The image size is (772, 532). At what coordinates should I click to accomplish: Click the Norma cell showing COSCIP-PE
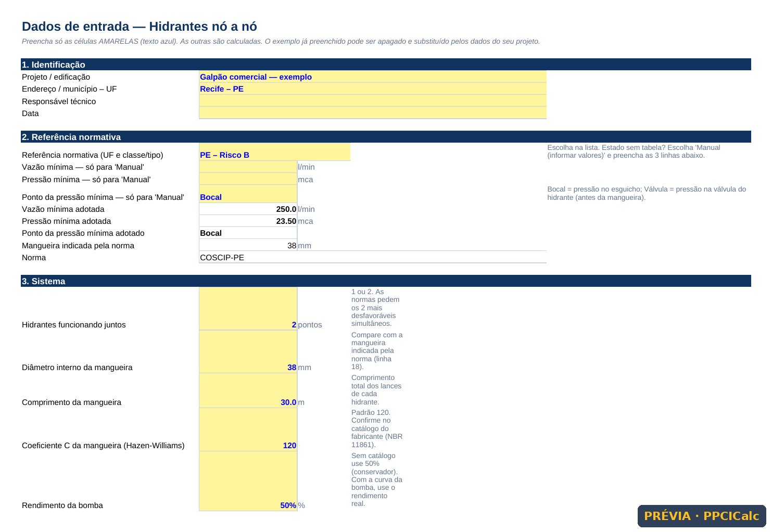click(x=373, y=257)
